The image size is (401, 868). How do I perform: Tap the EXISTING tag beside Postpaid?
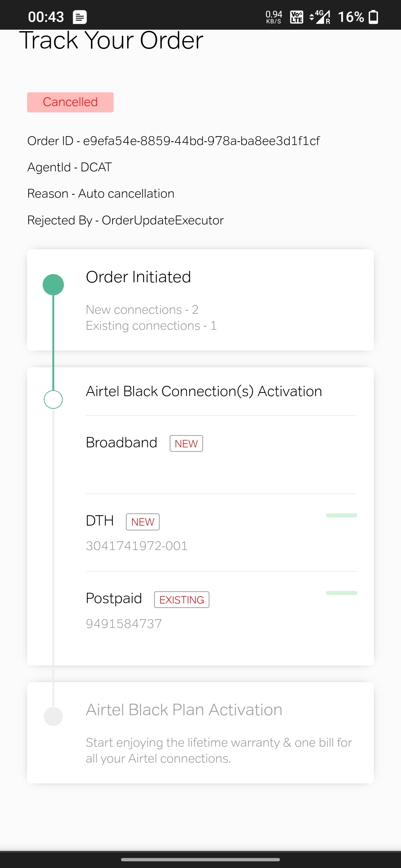point(182,600)
